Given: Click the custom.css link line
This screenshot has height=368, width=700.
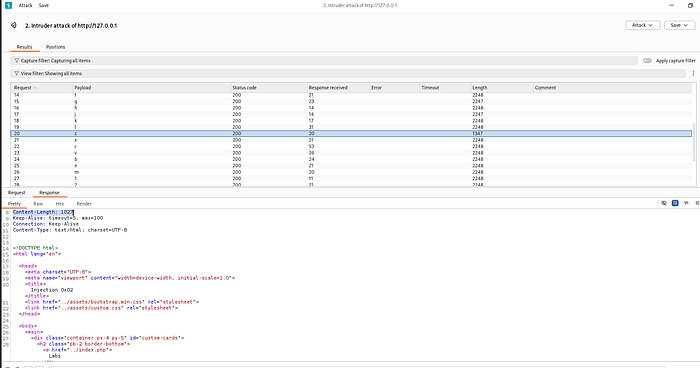Looking at the screenshot, I should click(102, 308).
